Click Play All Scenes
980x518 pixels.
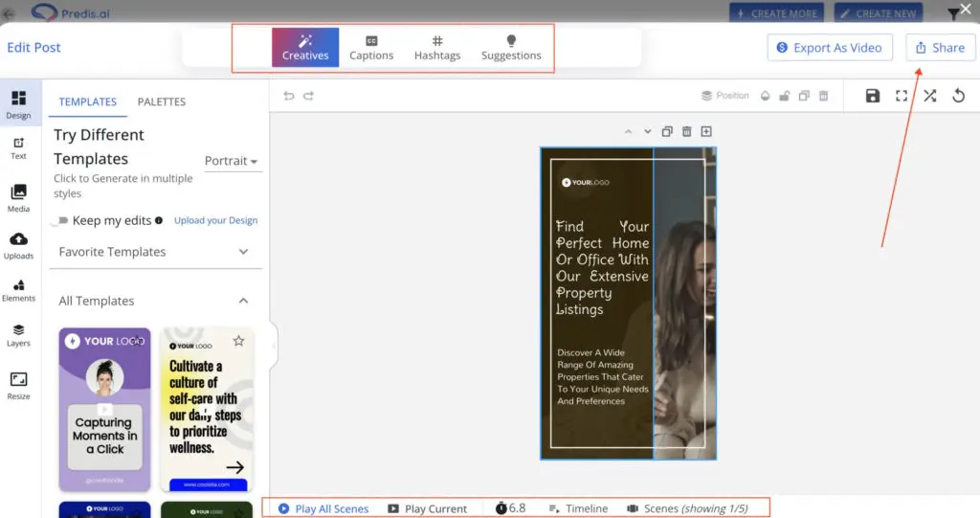pos(323,508)
